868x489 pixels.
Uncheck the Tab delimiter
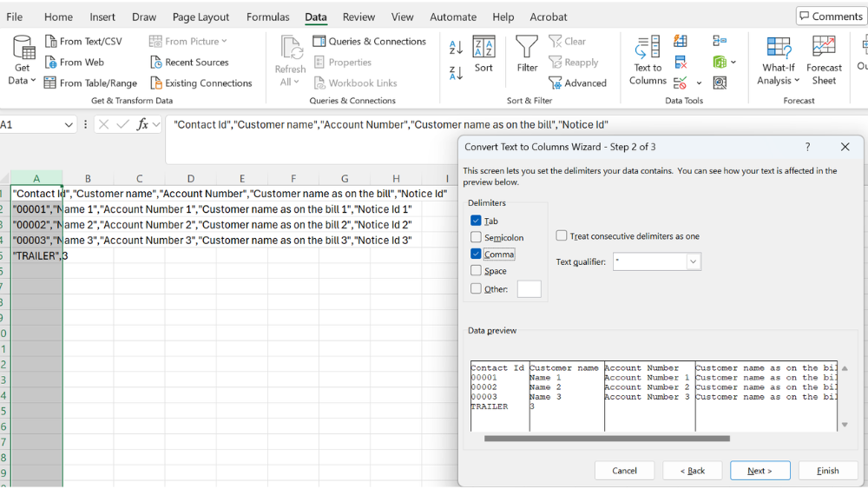pyautogui.click(x=476, y=221)
